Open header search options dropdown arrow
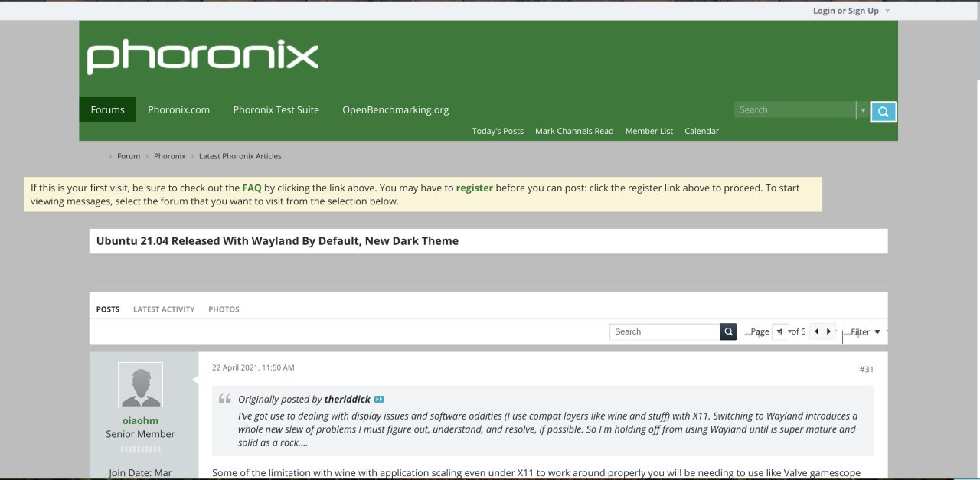The width and height of the screenshot is (980, 480). pos(863,110)
